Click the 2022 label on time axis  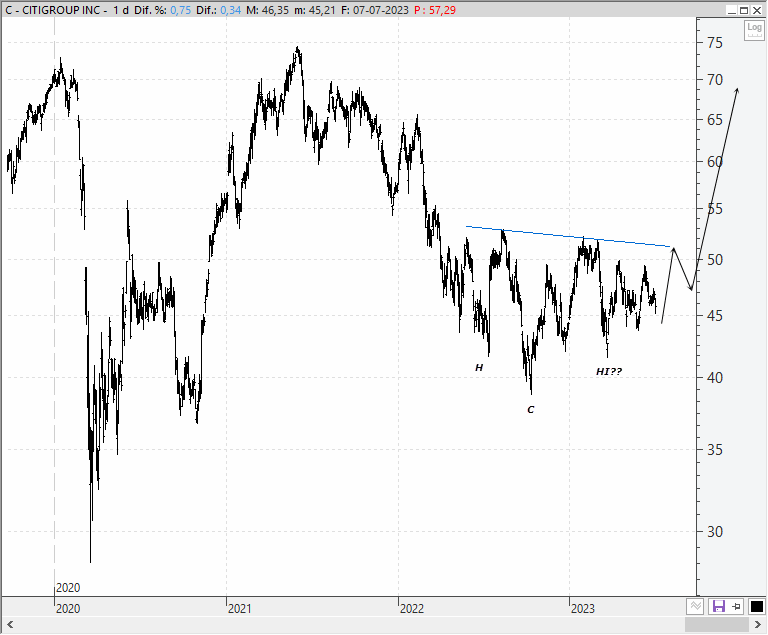tap(411, 609)
